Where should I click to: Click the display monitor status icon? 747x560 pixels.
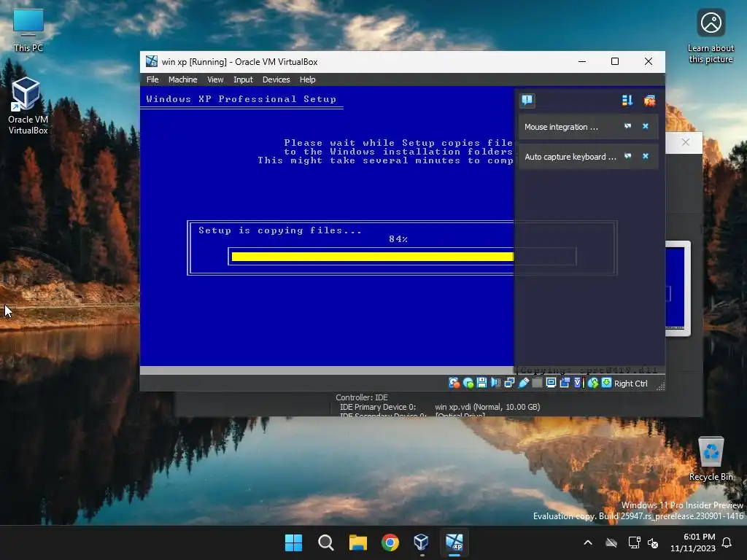point(551,383)
